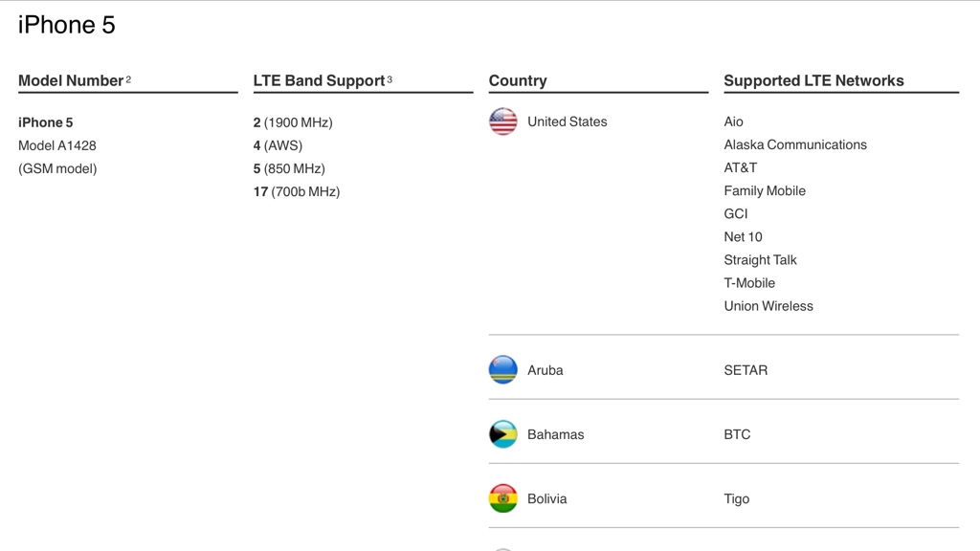The width and height of the screenshot is (980, 551).
Task: Click the United States flag icon
Action: point(503,121)
